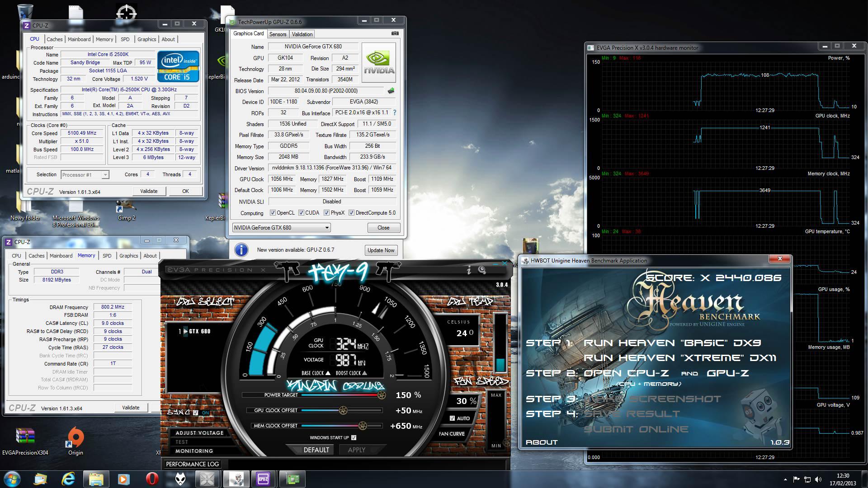
Task: Click the FAN CURVE button
Action: pyautogui.click(x=452, y=434)
